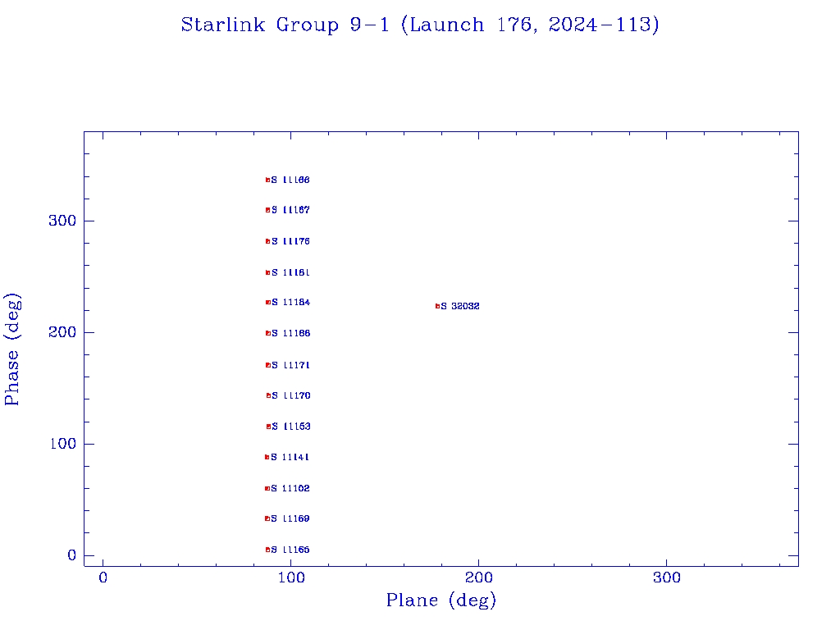Pick the 300 tick label on Phase axis
Image resolution: width=840 pixels, height=630 pixels.
click(62, 221)
